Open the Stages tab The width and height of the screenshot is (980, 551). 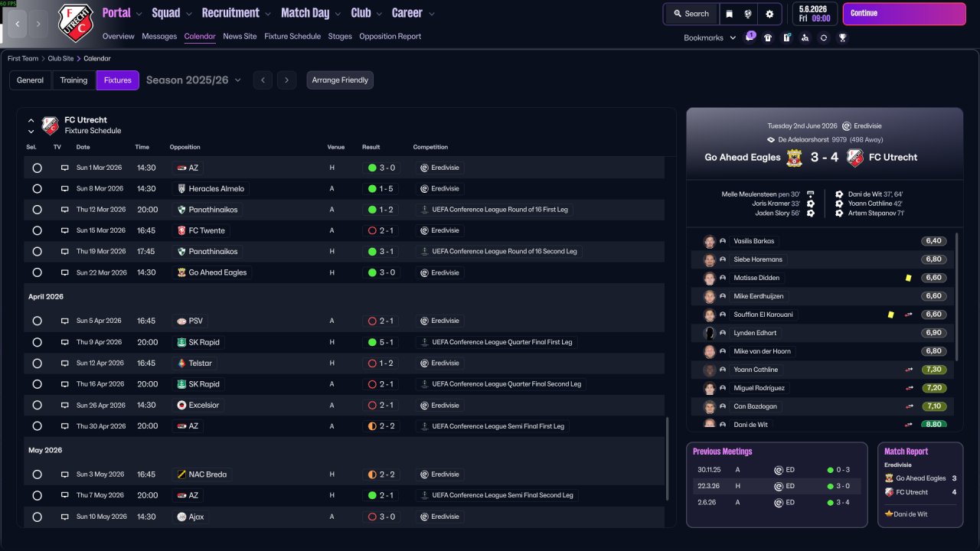click(340, 37)
